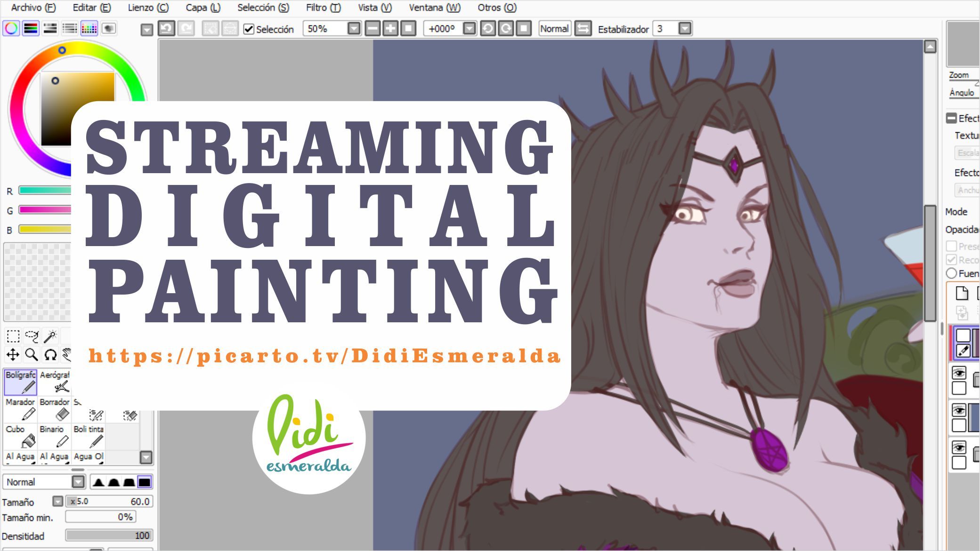
Task: Select the zoom magnifier tool
Action: pyautogui.click(x=32, y=354)
